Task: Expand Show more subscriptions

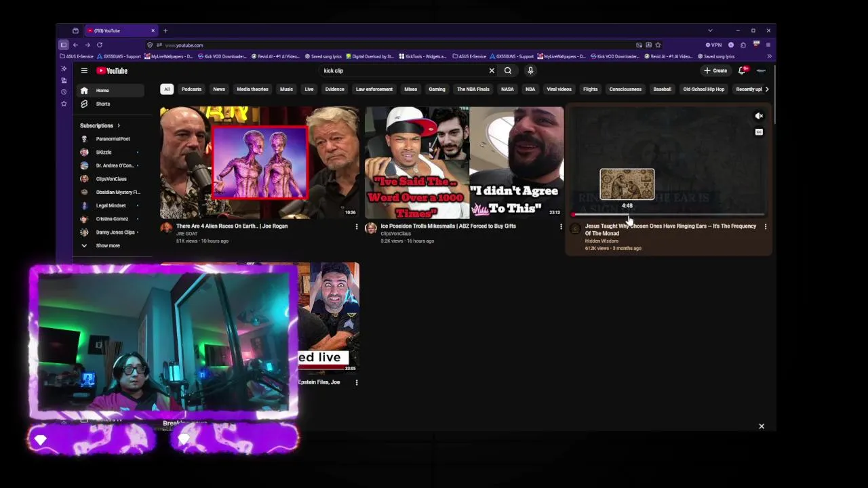Action: pos(108,245)
